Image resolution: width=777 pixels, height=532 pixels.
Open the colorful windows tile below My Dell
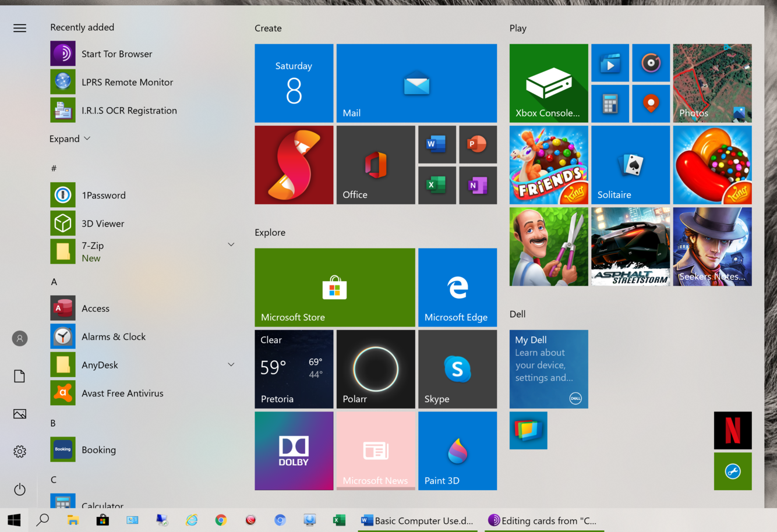click(528, 431)
